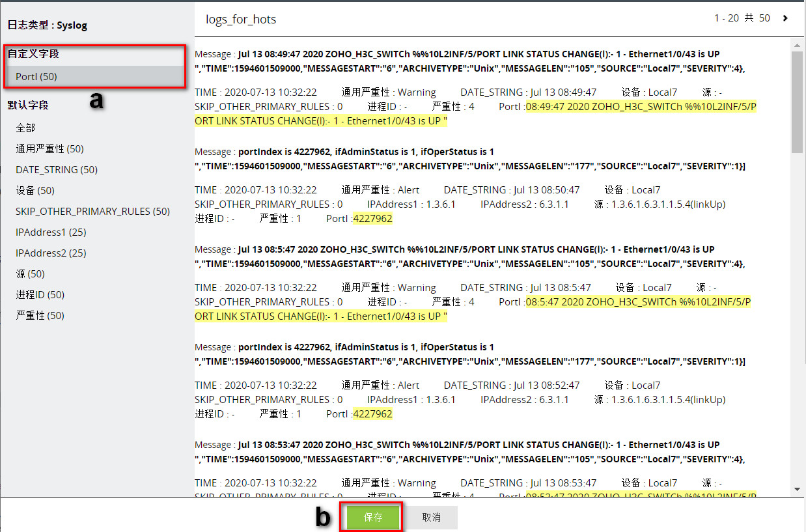The image size is (806, 532).
Task: Select the 源 (50) field
Action: 30,274
